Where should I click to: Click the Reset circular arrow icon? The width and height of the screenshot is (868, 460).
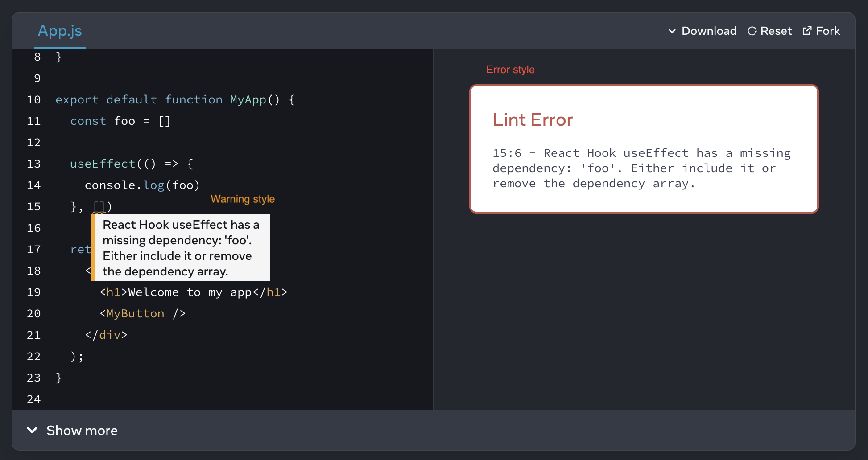752,31
